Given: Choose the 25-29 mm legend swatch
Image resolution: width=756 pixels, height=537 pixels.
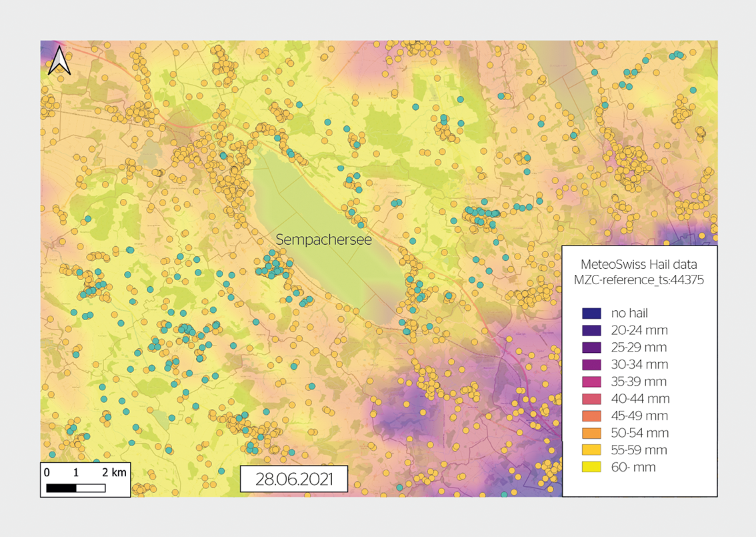Looking at the screenshot, I should [x=591, y=348].
